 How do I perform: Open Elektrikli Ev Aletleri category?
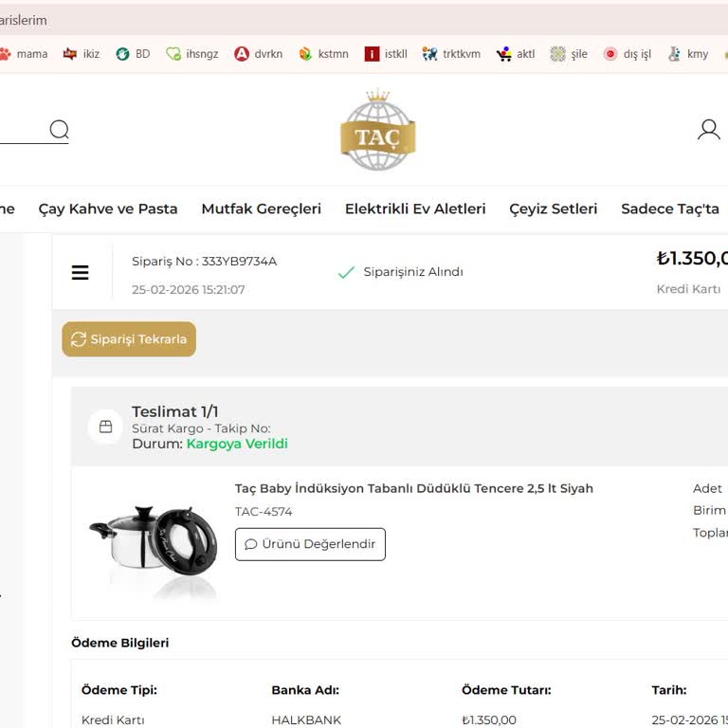(x=415, y=209)
